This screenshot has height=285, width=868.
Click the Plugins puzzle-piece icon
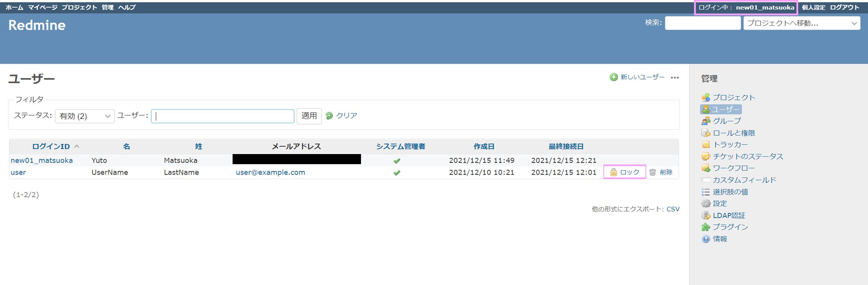[x=706, y=227]
